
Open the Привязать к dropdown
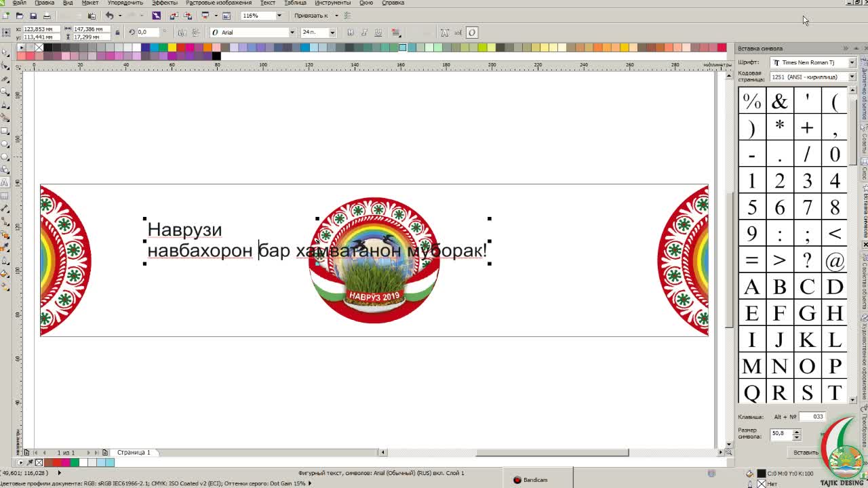(336, 16)
